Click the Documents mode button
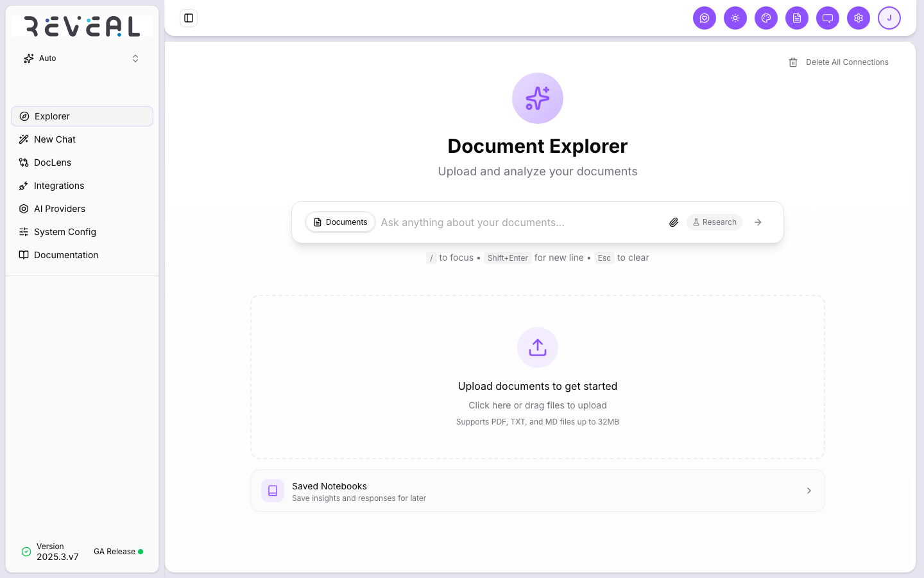 click(x=340, y=222)
